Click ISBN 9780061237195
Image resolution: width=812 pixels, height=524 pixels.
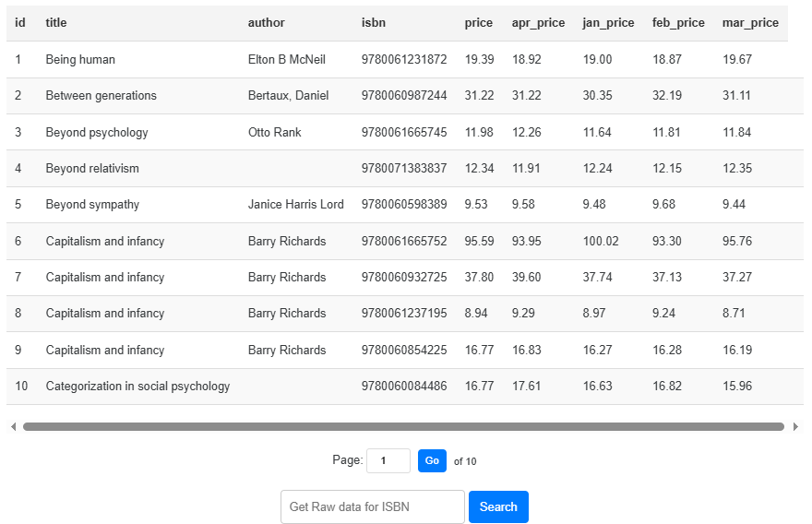[404, 314]
